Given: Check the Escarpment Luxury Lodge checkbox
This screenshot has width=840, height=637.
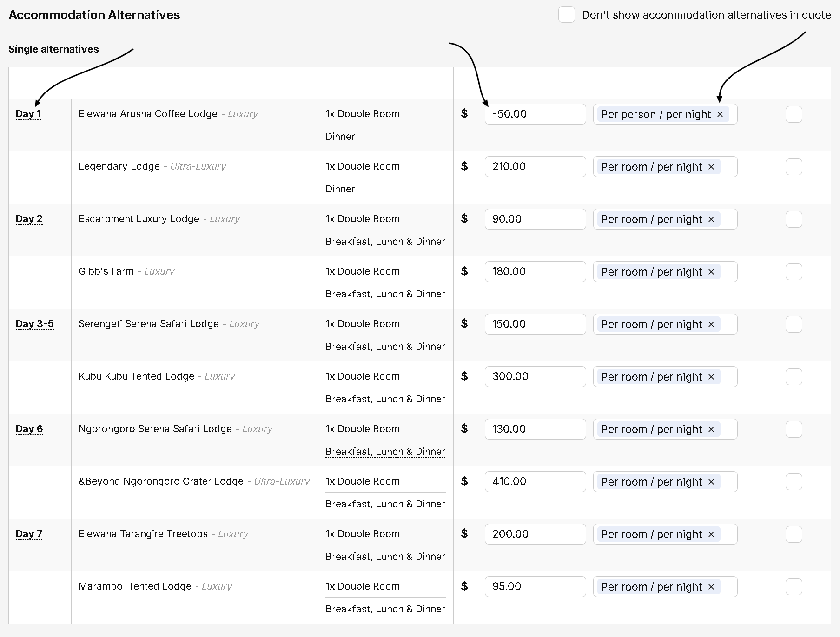Looking at the screenshot, I should click(x=794, y=219).
